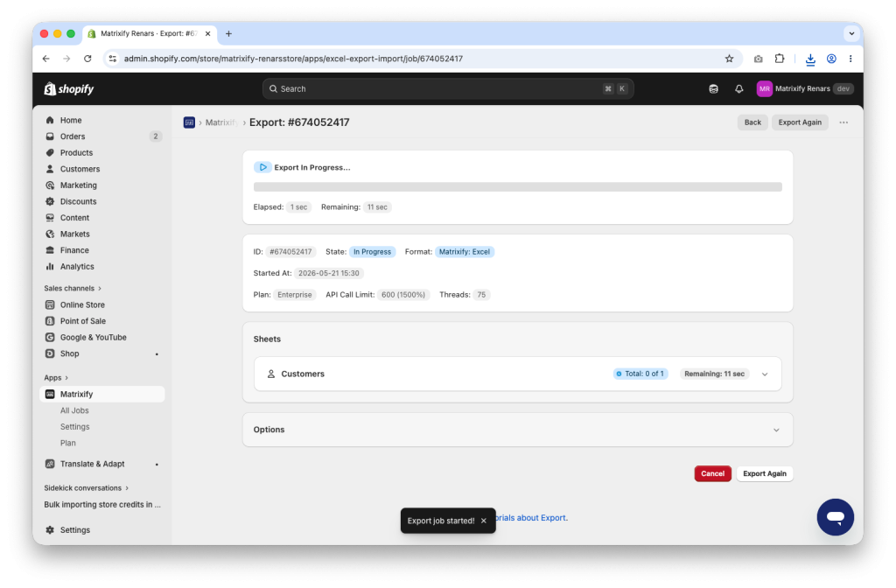The width and height of the screenshot is (896, 588).
Task: Click the Matrixify breadcrumb app icon
Action: (x=189, y=122)
